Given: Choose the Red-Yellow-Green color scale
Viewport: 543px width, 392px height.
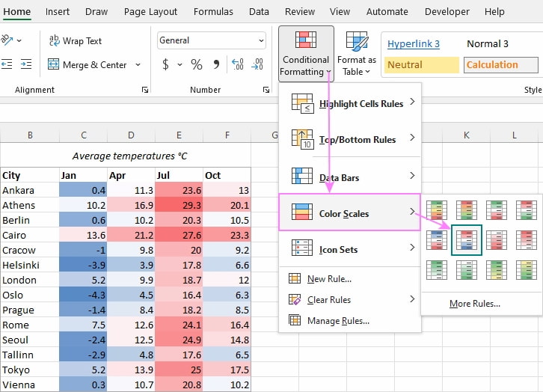Looking at the screenshot, I should 466,210.
